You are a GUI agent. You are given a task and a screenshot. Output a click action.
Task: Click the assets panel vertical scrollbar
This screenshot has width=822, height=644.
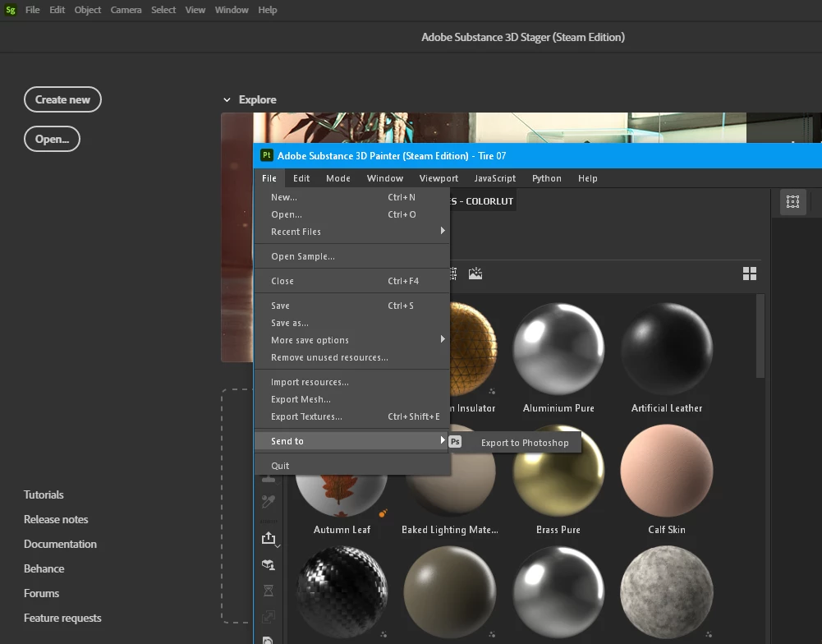pos(760,336)
